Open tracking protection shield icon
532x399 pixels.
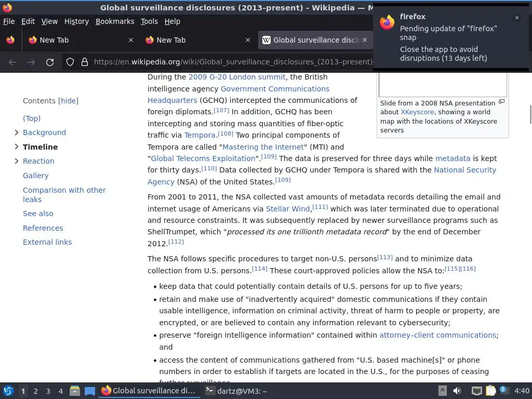pos(70,62)
